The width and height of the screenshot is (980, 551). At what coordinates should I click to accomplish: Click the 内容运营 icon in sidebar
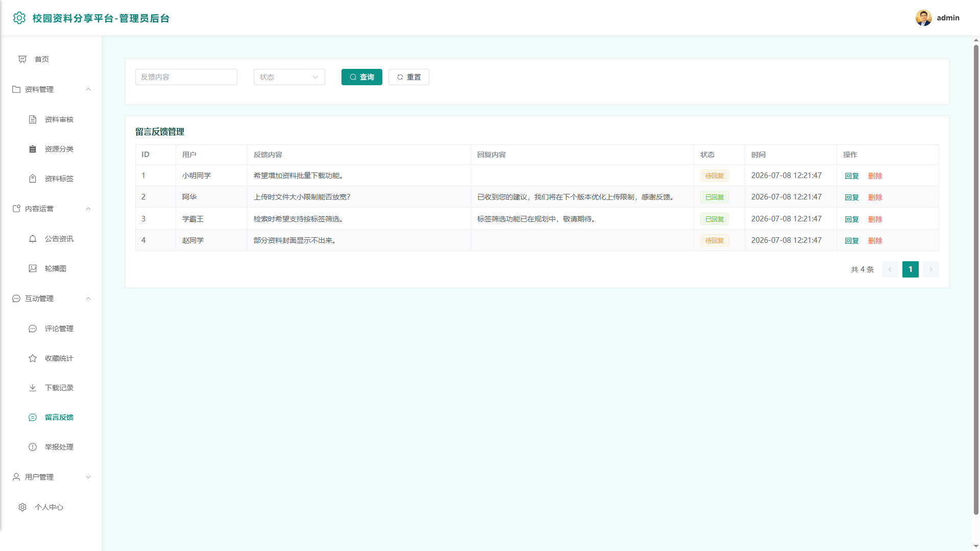point(16,209)
